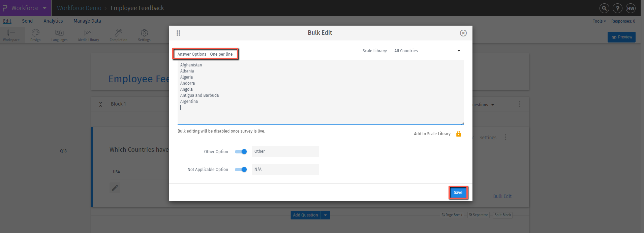Click the pencil edit icon under USA
This screenshot has width=644, height=233.
pyautogui.click(x=115, y=188)
